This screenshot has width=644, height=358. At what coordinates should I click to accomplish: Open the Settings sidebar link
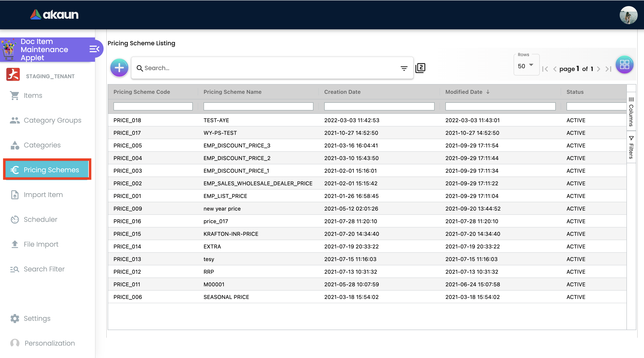click(37, 318)
